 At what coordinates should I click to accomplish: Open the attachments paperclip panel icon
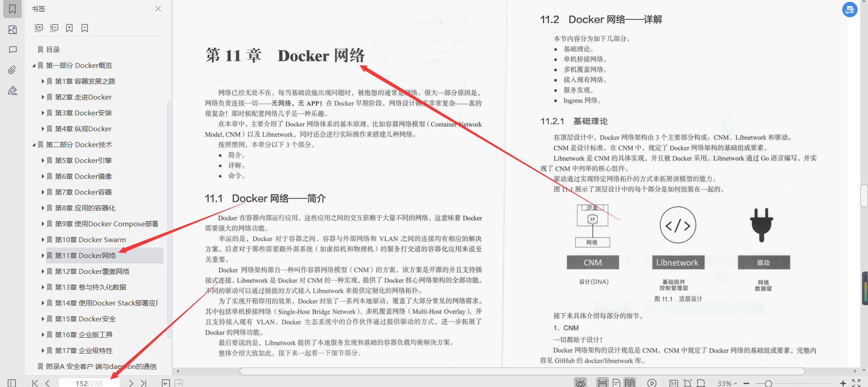pos(12,70)
